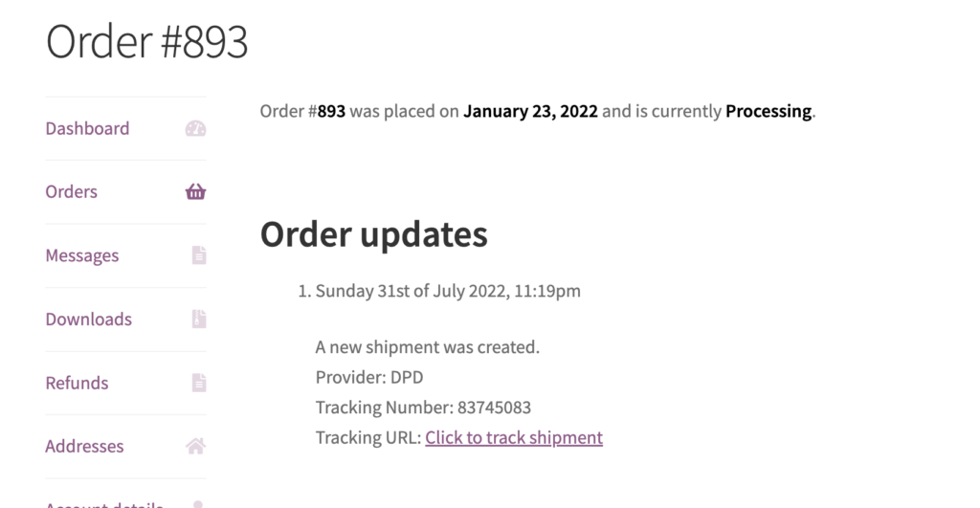Click the Account details user icon
This screenshot has height=508, width=980.
pyautogui.click(x=198, y=504)
